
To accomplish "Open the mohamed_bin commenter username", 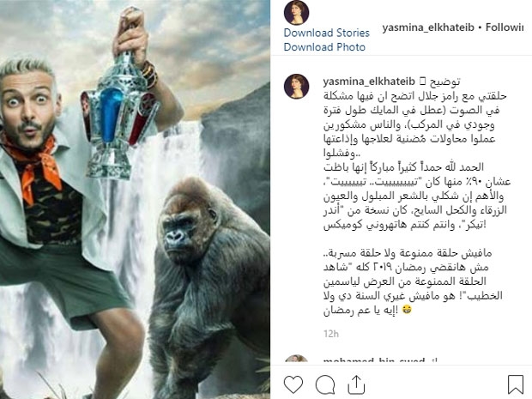I will (374, 361).
